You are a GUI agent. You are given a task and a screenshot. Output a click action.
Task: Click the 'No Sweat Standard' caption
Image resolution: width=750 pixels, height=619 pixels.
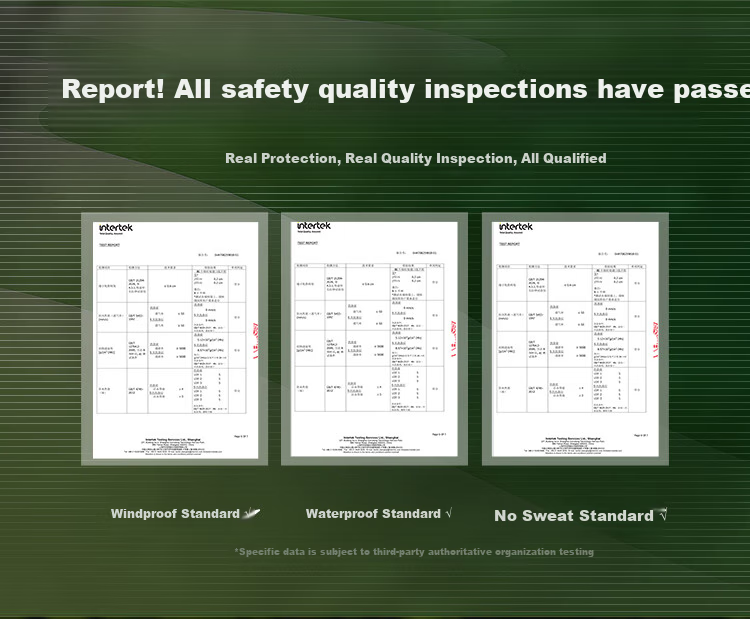click(x=574, y=516)
